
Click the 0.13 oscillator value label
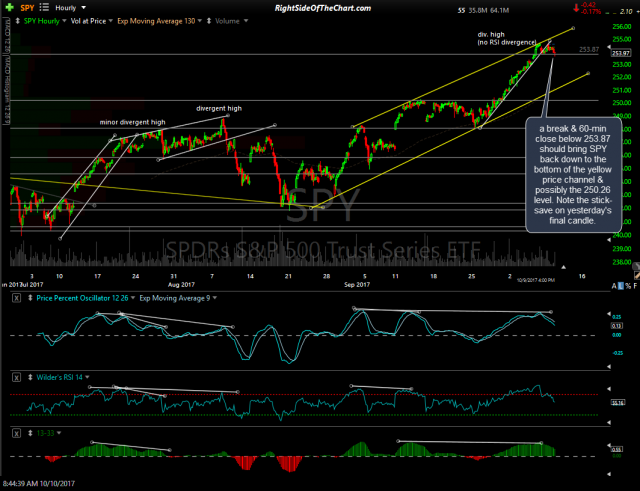click(616, 326)
